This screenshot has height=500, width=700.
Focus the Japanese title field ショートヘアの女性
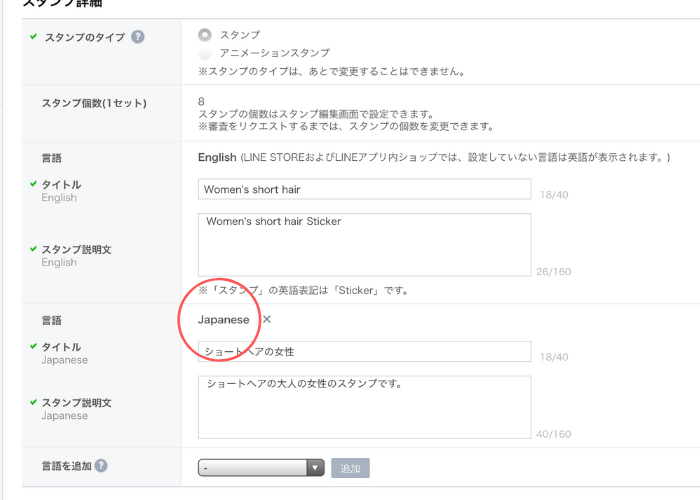point(364,352)
